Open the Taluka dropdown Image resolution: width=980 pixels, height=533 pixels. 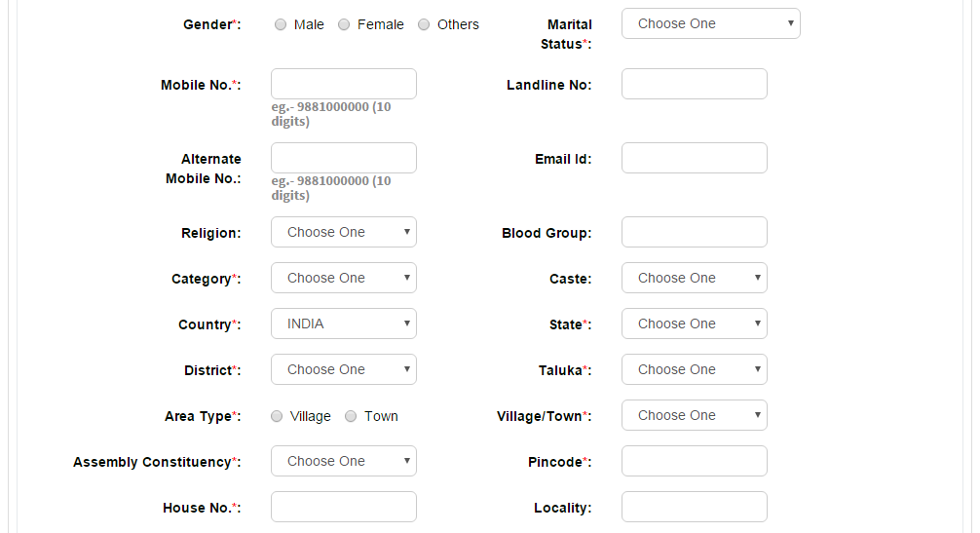coord(695,369)
